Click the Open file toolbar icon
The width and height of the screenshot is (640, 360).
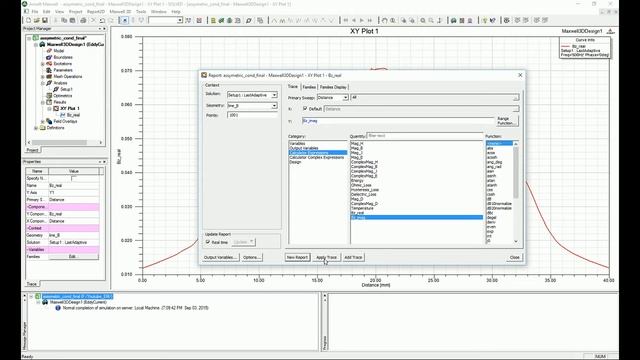[x=36, y=20]
